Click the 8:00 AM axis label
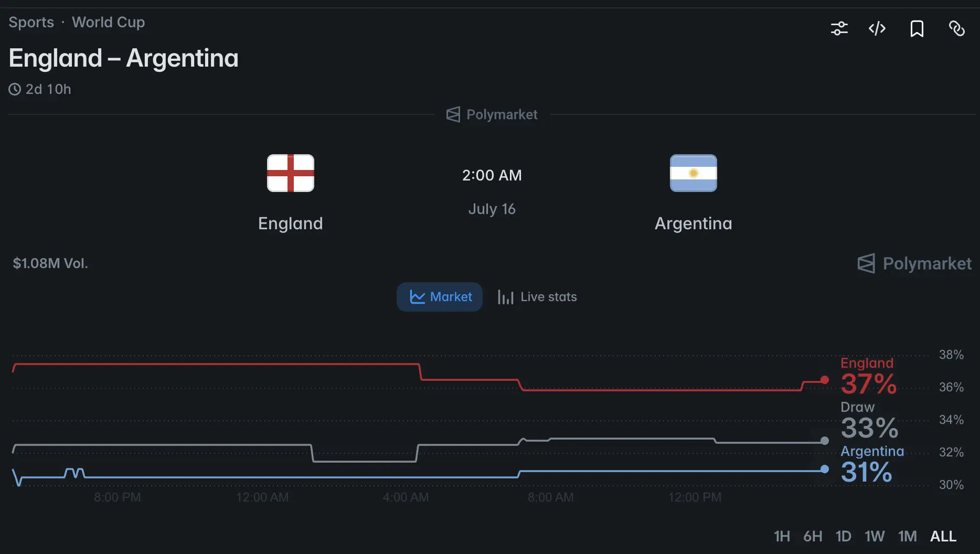The height and width of the screenshot is (554, 980). (550, 497)
